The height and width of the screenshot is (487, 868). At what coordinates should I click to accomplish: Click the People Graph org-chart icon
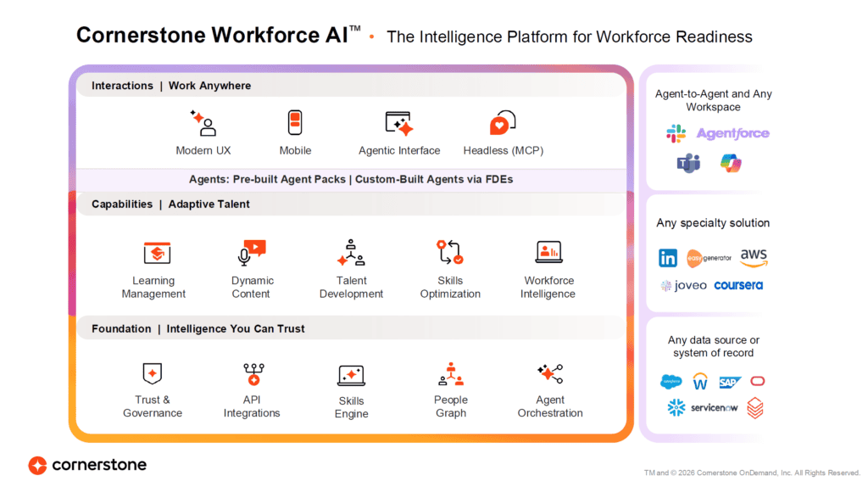[451, 374]
